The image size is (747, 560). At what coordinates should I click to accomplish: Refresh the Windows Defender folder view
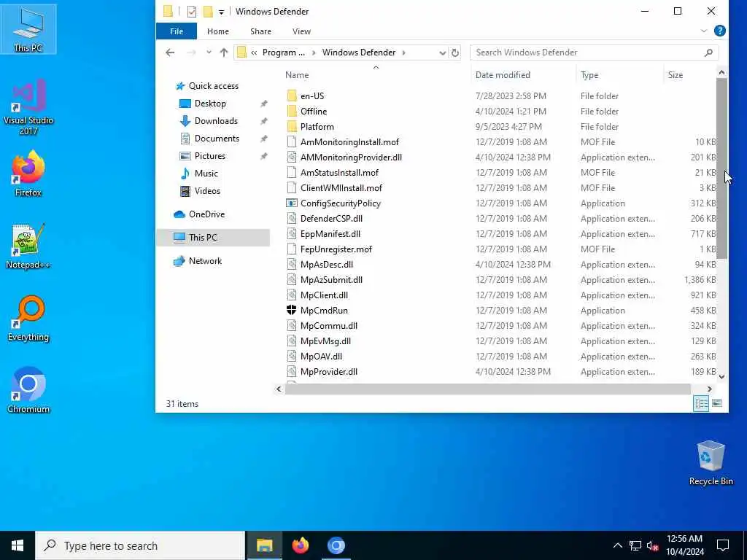455,52
